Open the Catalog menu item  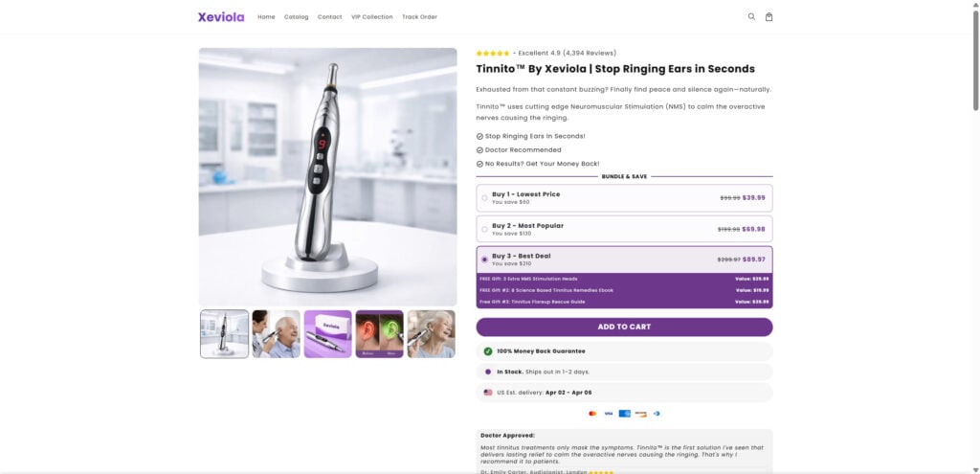tap(297, 17)
